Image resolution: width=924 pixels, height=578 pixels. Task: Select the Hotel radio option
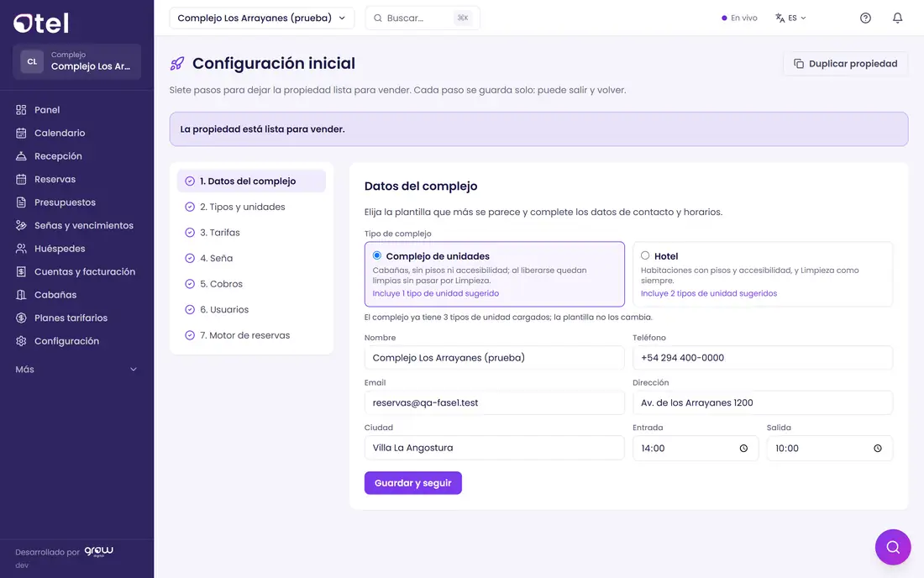tap(644, 255)
